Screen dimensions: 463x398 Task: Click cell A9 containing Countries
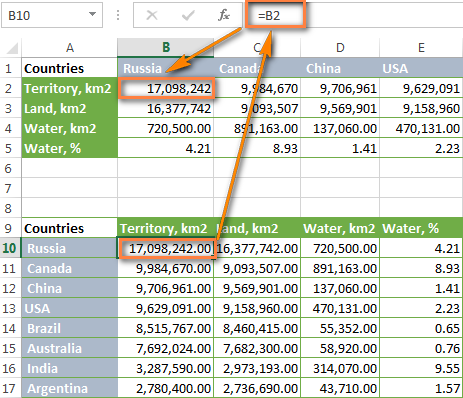point(69,228)
